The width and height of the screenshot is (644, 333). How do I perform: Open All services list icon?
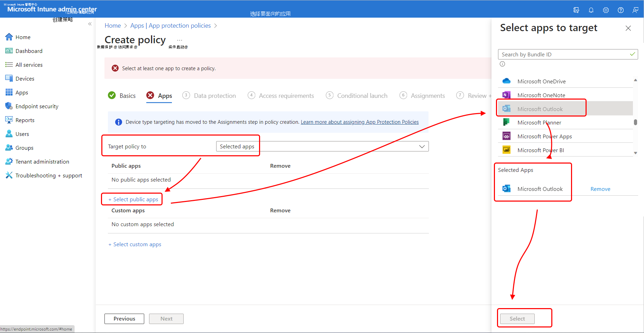(9, 65)
